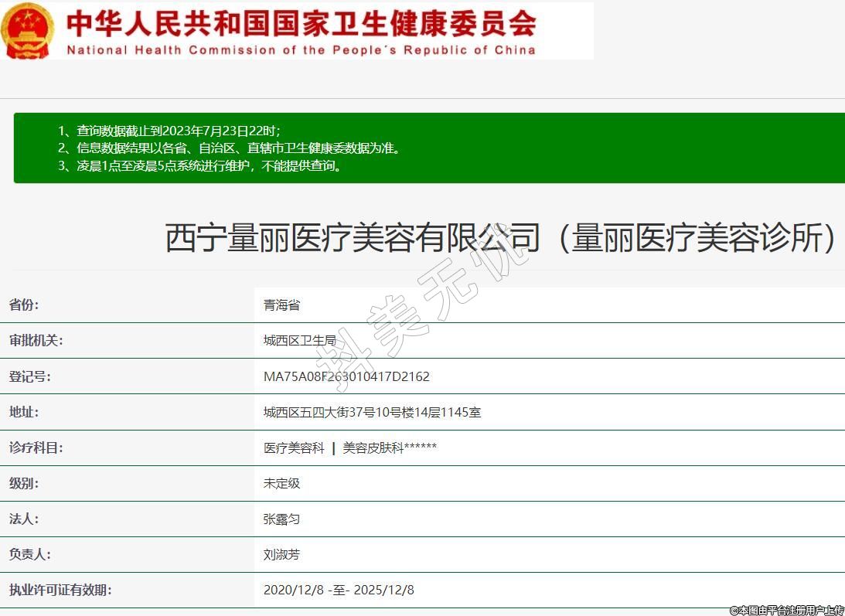Click the system maintenance hours notice

tap(199, 165)
